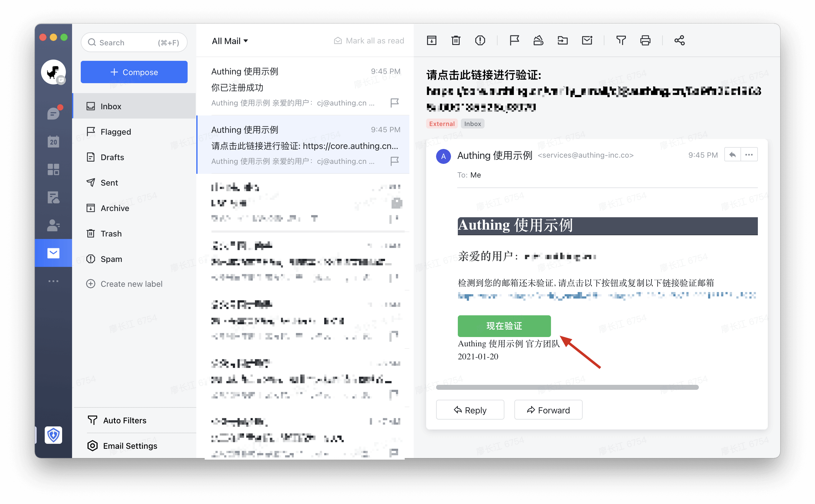Click the move-to-folder icon in toolbar
Screen dimensions: 815x504
tap(562, 41)
